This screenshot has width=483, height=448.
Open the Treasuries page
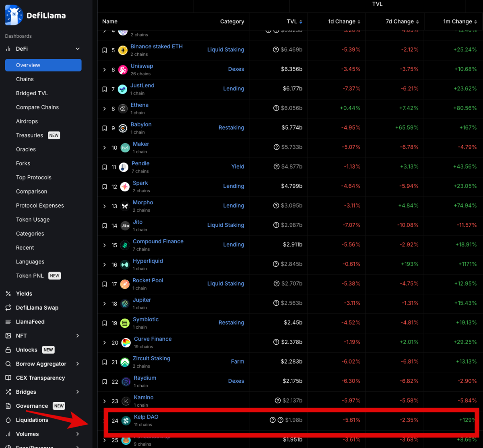coord(29,136)
